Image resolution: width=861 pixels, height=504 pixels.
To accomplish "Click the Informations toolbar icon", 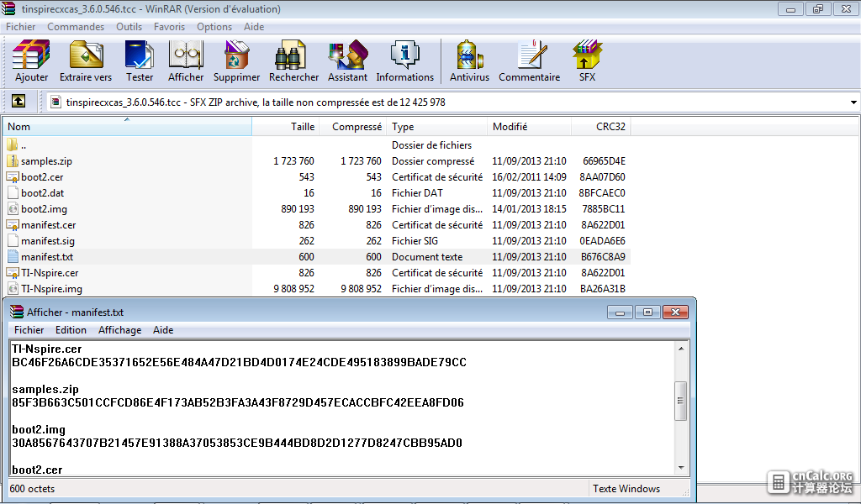I will pyautogui.click(x=404, y=55).
